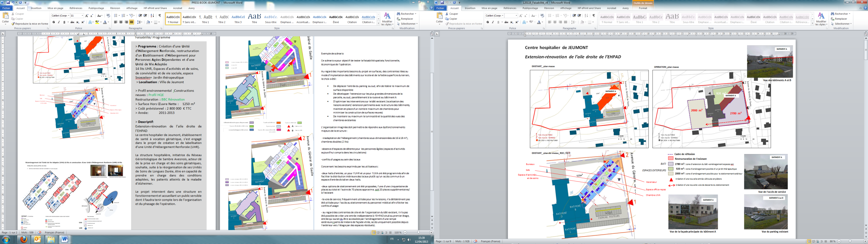Expand styles gallery in PRESS BOOK window
Screen dimensions: 868x244
(378, 23)
